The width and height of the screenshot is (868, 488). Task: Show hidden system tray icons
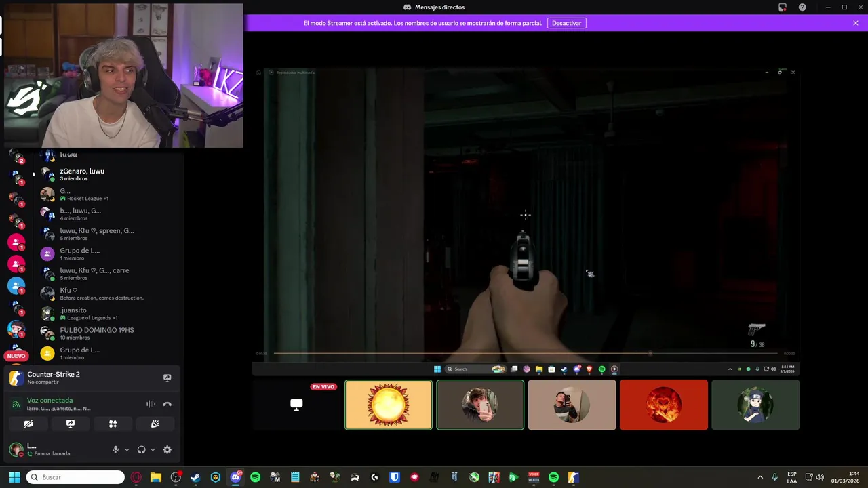(x=759, y=477)
